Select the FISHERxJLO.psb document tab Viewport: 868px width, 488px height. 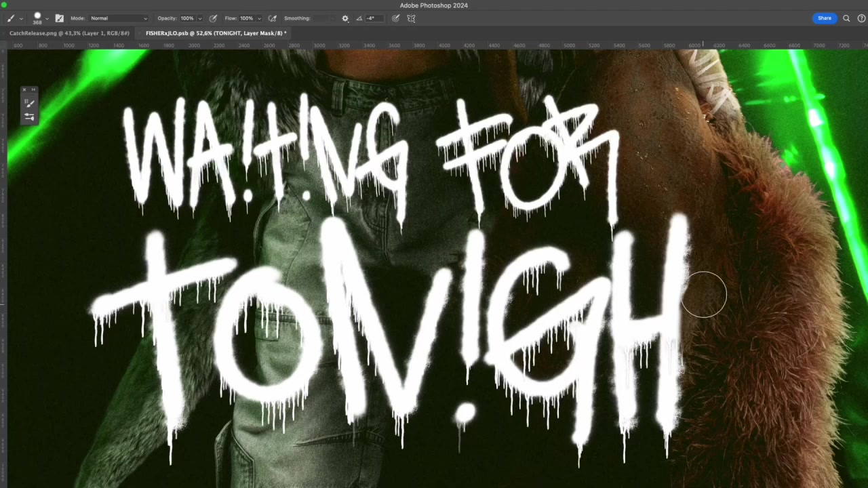(x=216, y=33)
